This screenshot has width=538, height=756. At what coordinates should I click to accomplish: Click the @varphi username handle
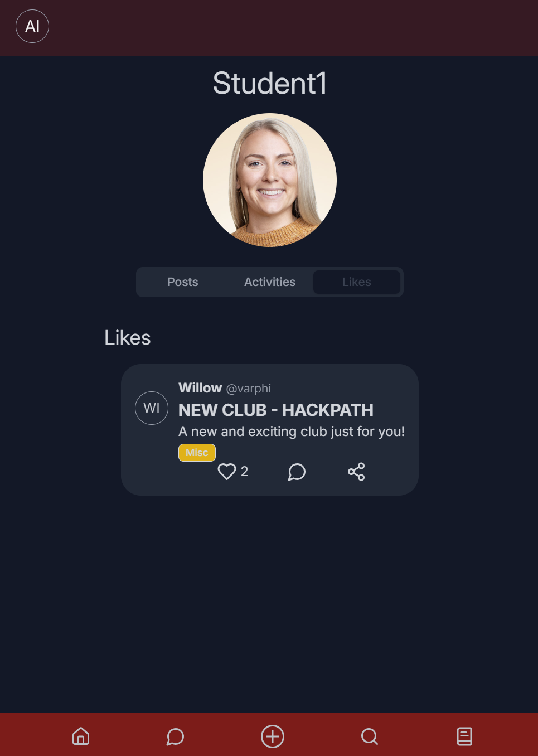[249, 389]
